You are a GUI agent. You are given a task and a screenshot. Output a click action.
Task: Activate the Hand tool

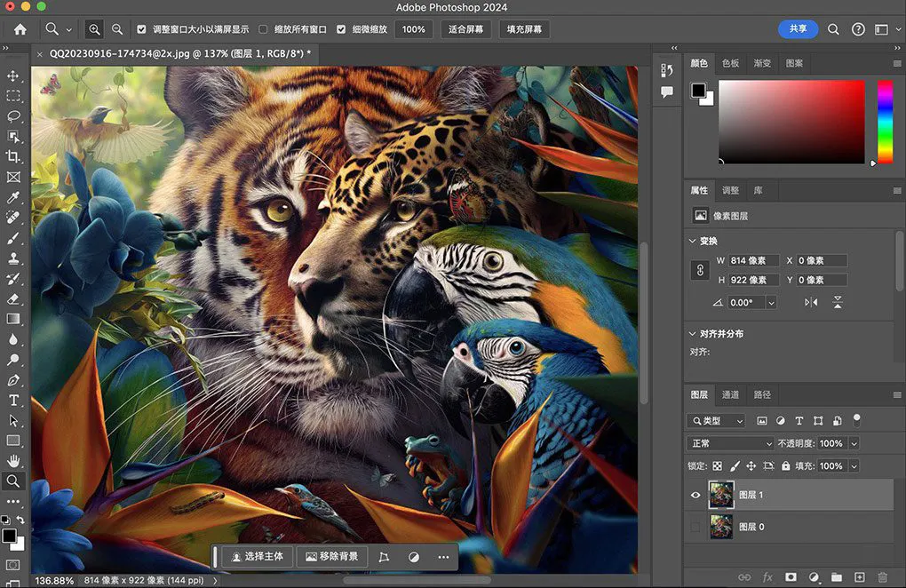click(13, 460)
